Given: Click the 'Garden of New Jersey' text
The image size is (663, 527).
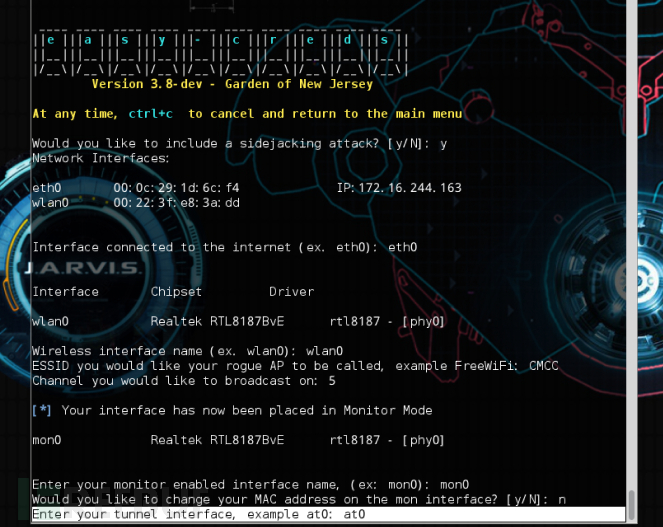Looking at the screenshot, I should [x=299, y=84].
